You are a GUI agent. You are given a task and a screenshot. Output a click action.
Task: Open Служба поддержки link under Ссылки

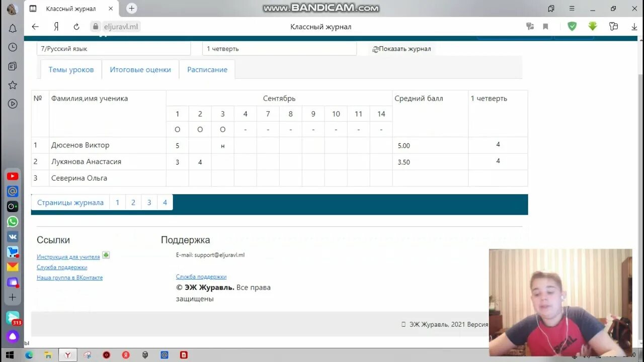pyautogui.click(x=62, y=267)
